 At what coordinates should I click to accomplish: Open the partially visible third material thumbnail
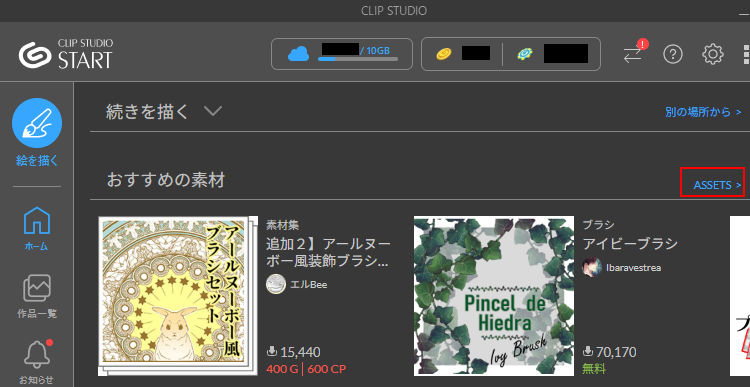[740, 296]
